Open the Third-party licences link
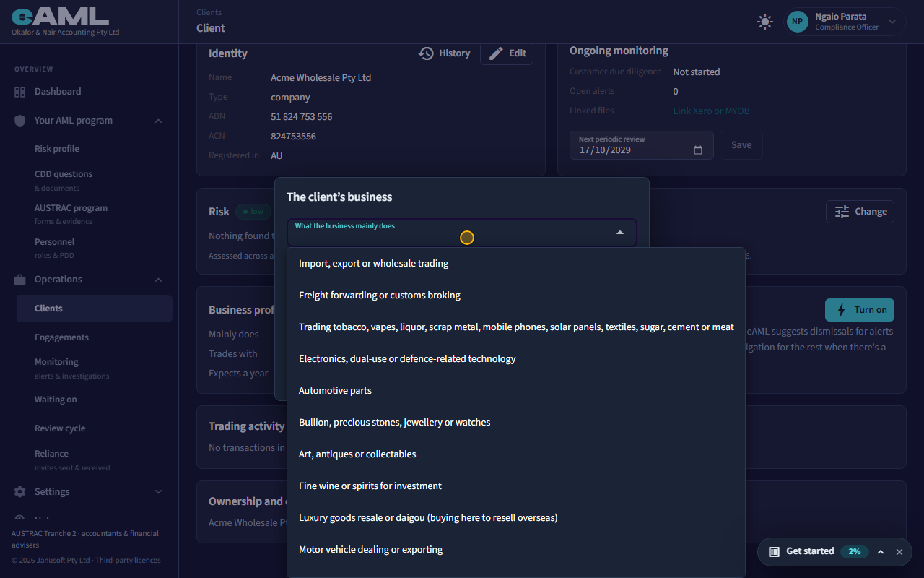Image resolution: width=924 pixels, height=578 pixels. (x=128, y=561)
